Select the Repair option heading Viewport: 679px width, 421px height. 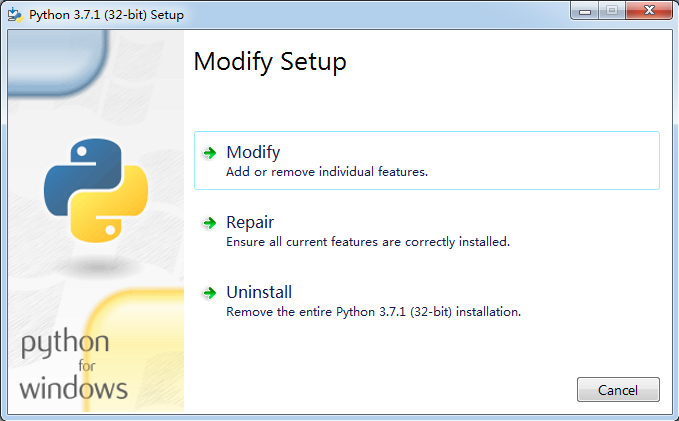point(250,222)
